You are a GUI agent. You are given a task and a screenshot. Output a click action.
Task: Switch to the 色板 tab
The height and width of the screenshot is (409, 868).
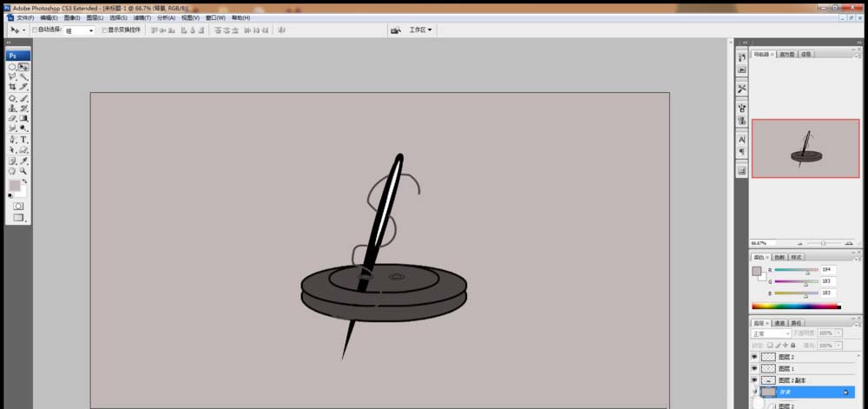(x=779, y=257)
